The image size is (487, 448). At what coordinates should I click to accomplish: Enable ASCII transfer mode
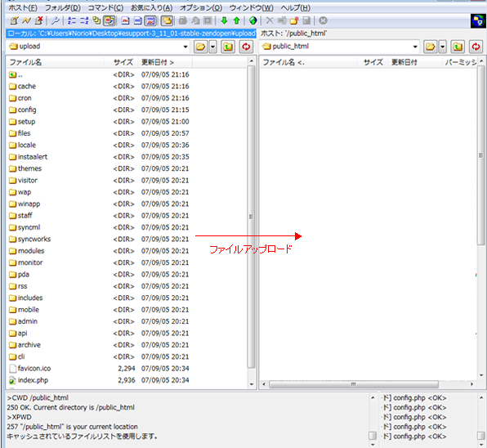tap(125, 20)
